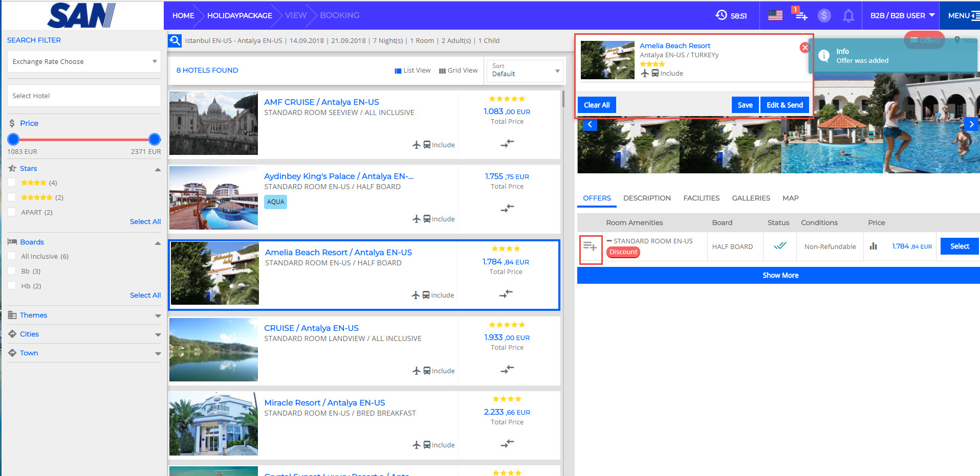
Task: Collapse the Standard Room EN-US offer row
Action: 609,241
